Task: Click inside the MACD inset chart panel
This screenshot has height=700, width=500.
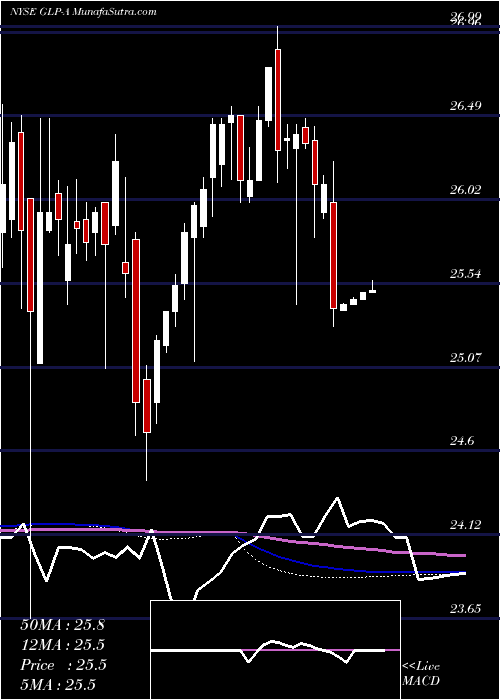Action: [275, 650]
